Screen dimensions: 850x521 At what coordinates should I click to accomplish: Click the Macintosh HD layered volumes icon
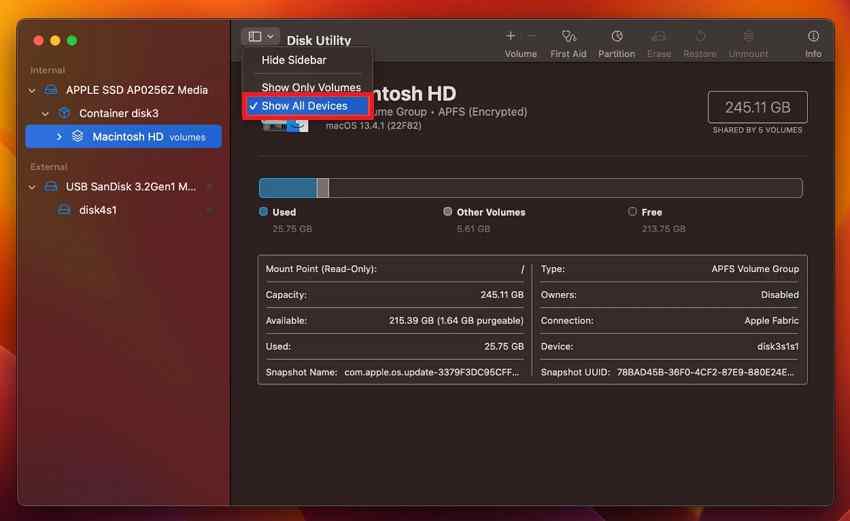tap(78, 136)
